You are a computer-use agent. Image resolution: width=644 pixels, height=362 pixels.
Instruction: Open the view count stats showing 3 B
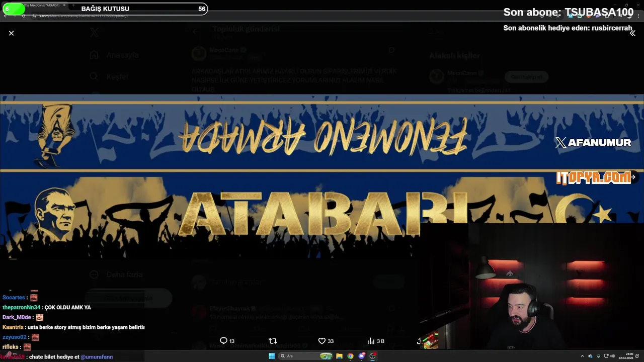pos(376,341)
